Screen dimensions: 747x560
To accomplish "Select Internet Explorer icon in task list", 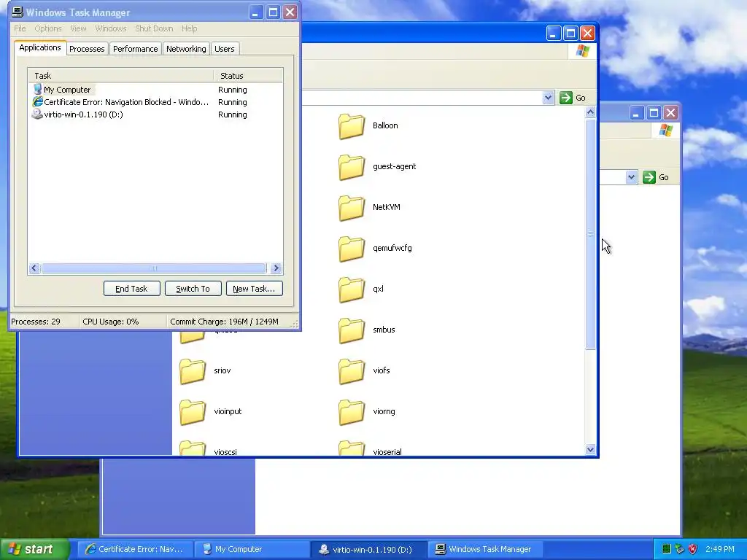I will click(x=37, y=102).
